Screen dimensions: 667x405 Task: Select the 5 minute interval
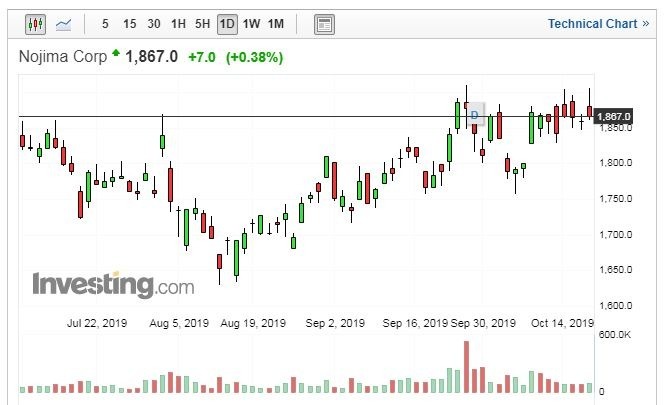(x=105, y=24)
